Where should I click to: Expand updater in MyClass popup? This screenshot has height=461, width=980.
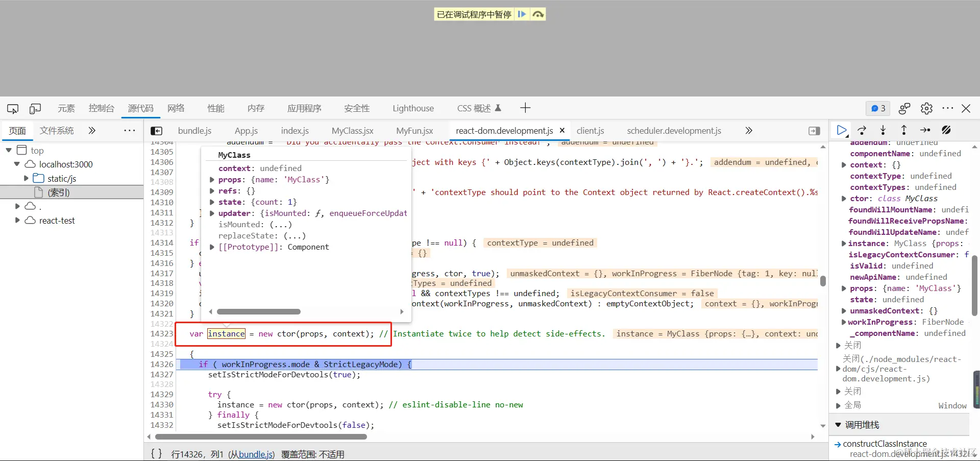pyautogui.click(x=212, y=213)
